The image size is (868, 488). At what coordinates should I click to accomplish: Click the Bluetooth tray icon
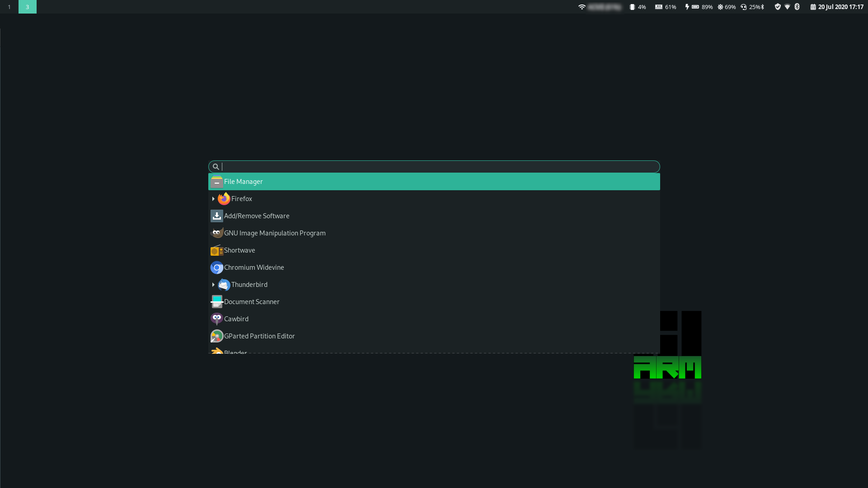pyautogui.click(x=797, y=7)
